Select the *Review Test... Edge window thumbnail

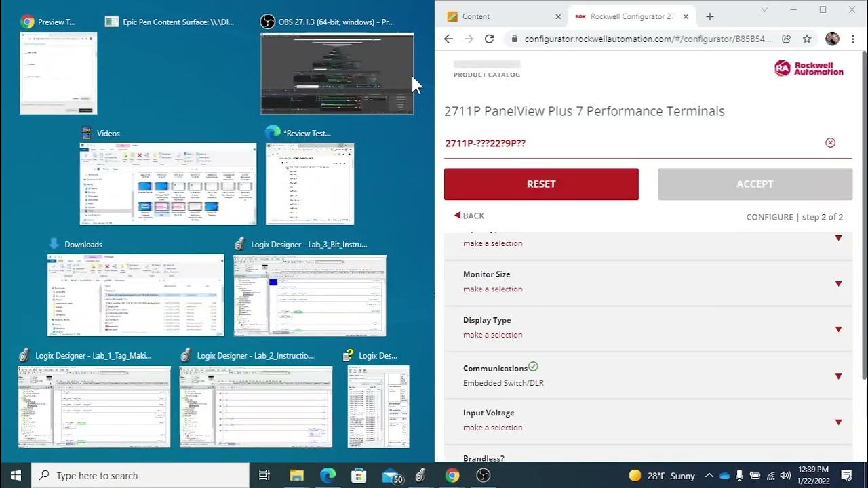tap(310, 184)
